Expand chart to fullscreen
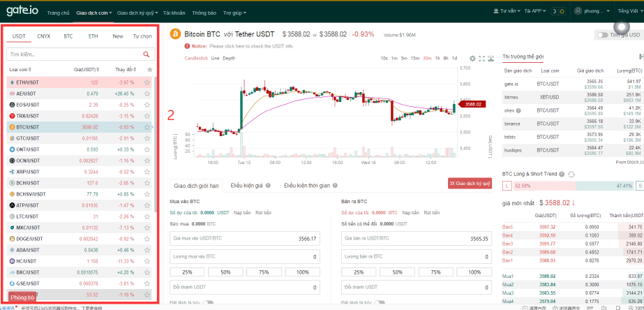The height and width of the screenshot is (310, 644). point(482,59)
